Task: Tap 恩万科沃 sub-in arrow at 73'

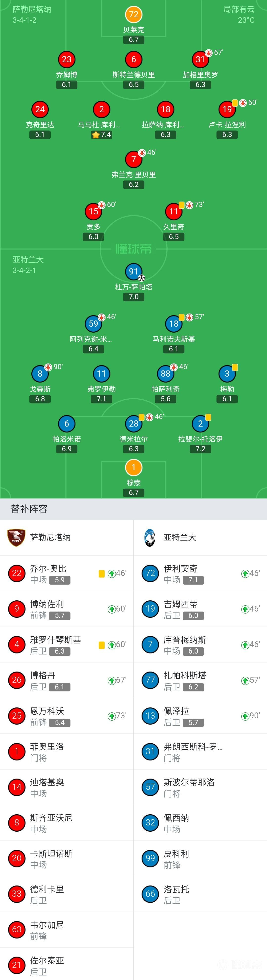Action: tap(111, 716)
